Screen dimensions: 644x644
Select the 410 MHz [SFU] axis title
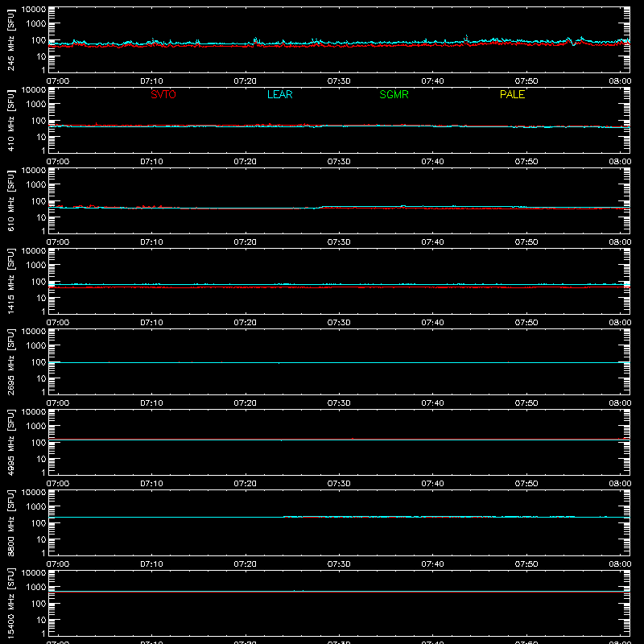pos(10,120)
